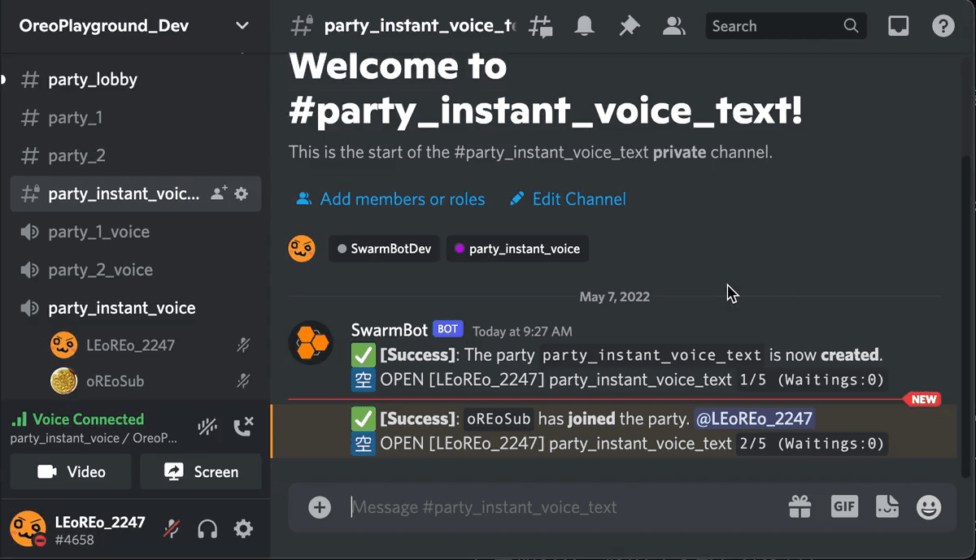The height and width of the screenshot is (560, 976).
Task: Open the GIF picker
Action: pyautogui.click(x=844, y=506)
